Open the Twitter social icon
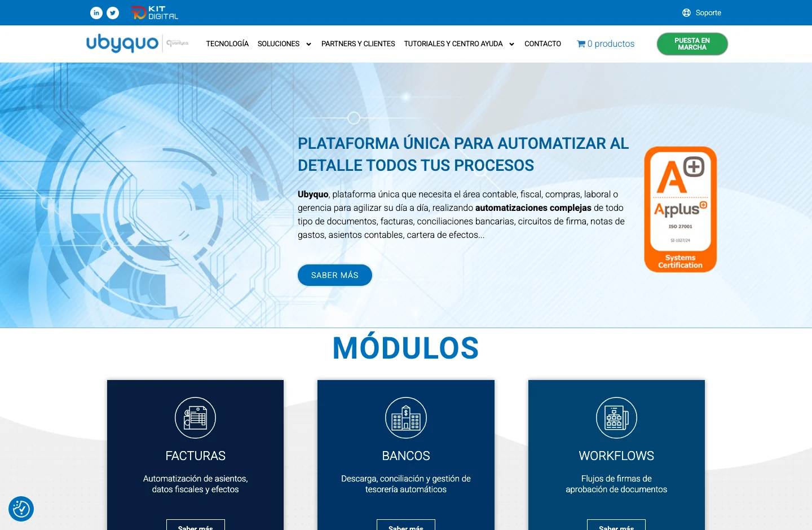The height and width of the screenshot is (530, 812). (x=113, y=12)
